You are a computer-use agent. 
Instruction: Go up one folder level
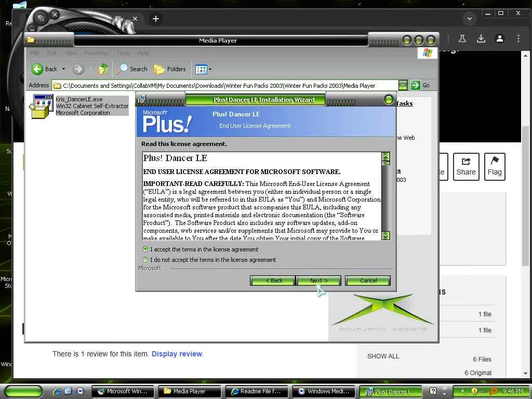pyautogui.click(x=103, y=69)
